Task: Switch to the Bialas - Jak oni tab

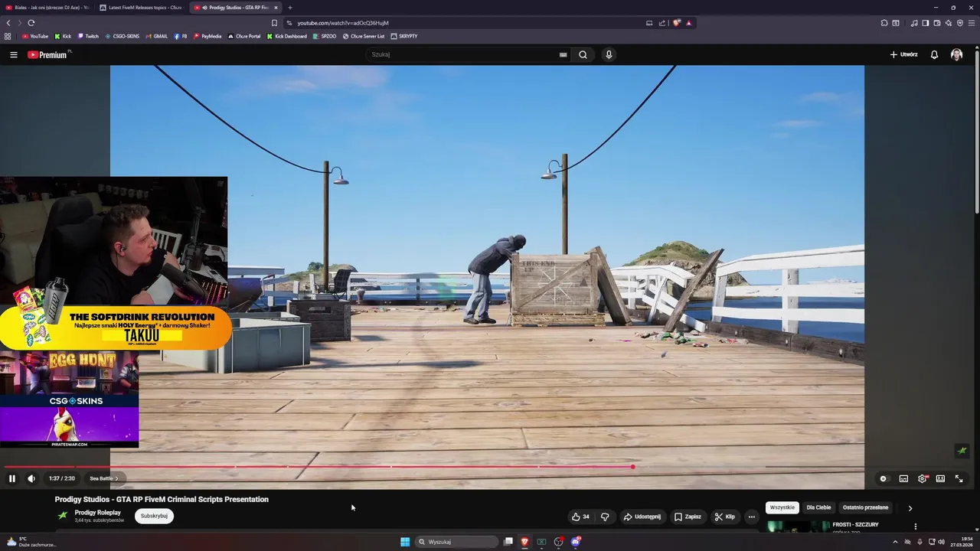Action: pyautogui.click(x=46, y=8)
